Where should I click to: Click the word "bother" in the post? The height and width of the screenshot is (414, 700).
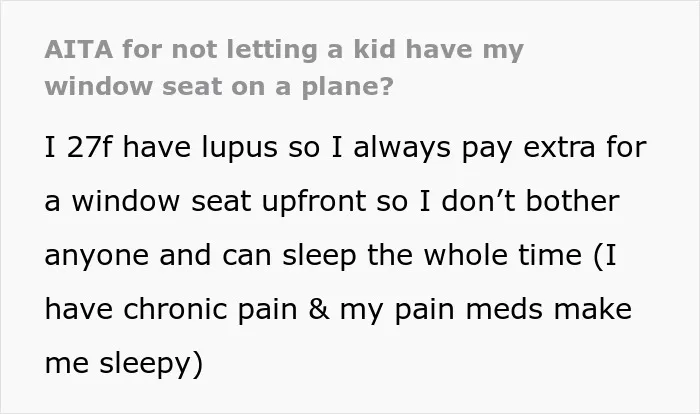[572, 201]
